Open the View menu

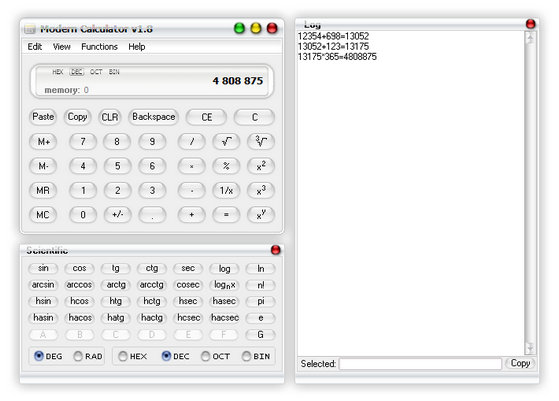[62, 47]
